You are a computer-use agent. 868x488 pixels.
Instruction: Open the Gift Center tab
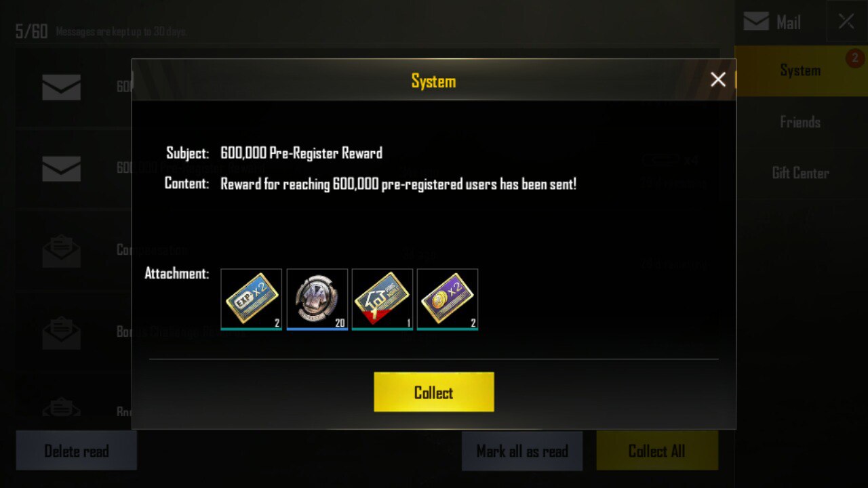coord(800,173)
